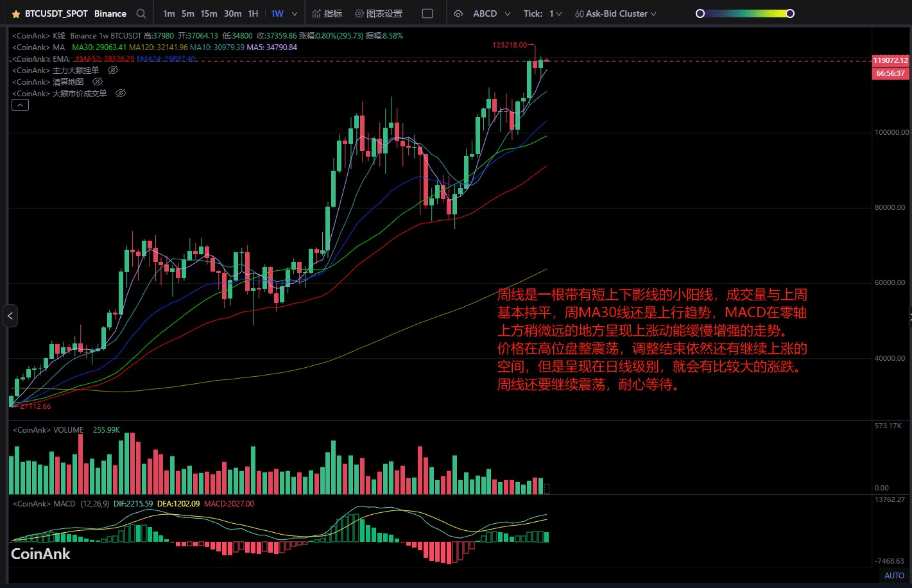The width and height of the screenshot is (912, 588).
Task: Click the -7468.63 MACD axis label
Action: (x=890, y=561)
